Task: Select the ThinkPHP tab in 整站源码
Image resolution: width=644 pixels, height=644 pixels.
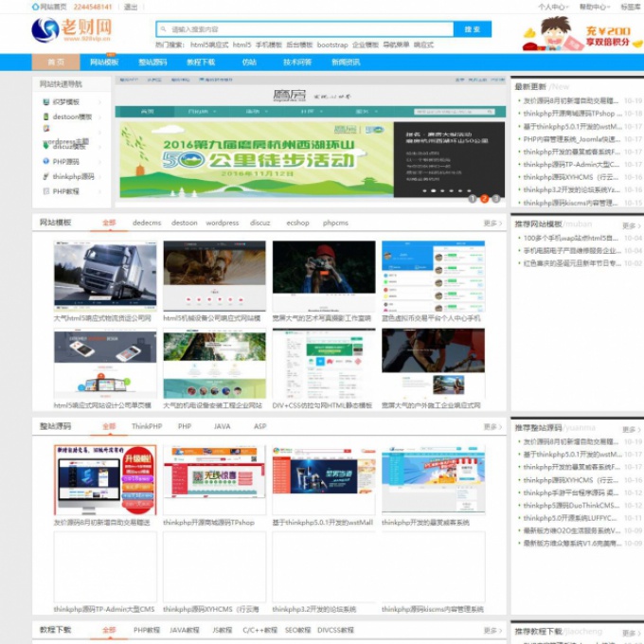Action: [x=147, y=426]
